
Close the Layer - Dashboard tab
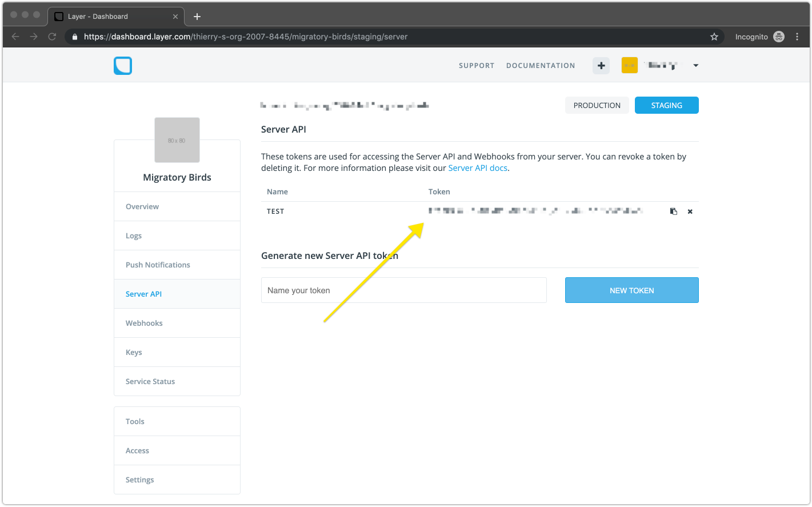tap(175, 17)
